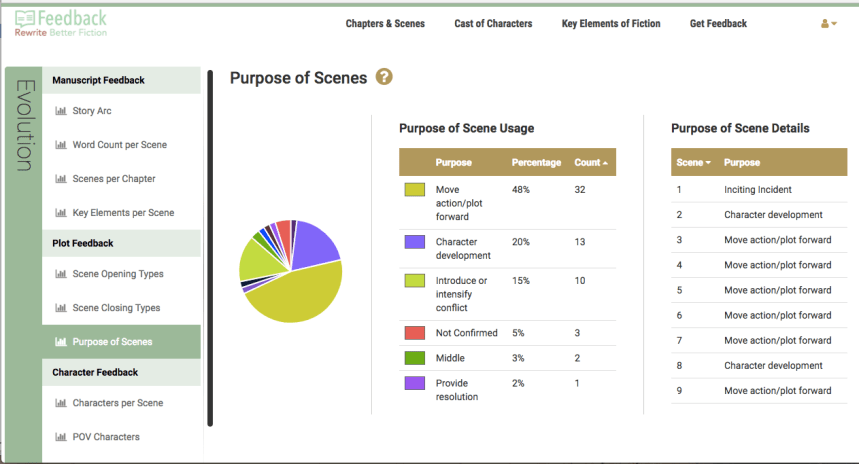
Task: Click the Scene Opening Types chart icon
Action: pos(61,274)
